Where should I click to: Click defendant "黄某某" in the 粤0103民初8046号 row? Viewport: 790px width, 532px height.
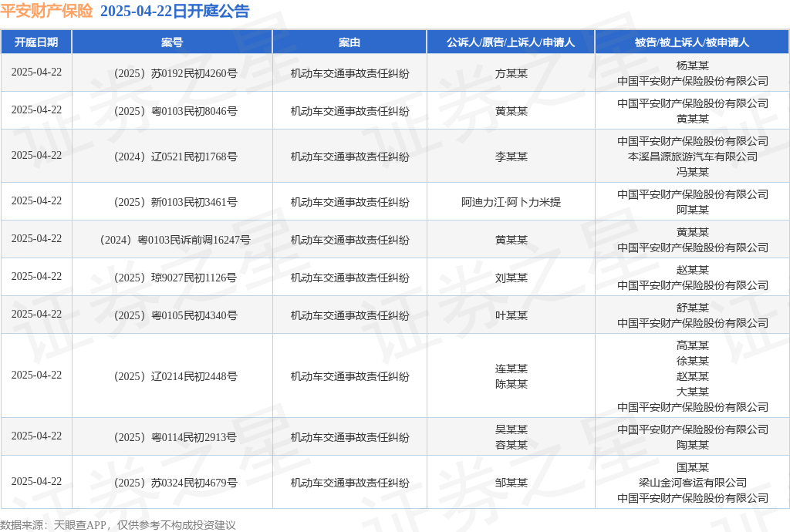click(693, 120)
